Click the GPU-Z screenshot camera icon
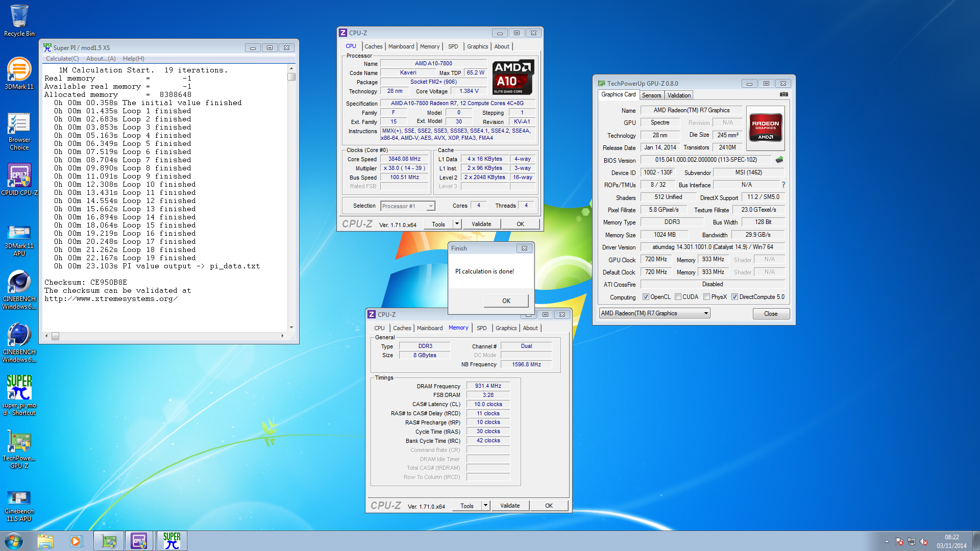980x551 pixels. click(x=784, y=94)
